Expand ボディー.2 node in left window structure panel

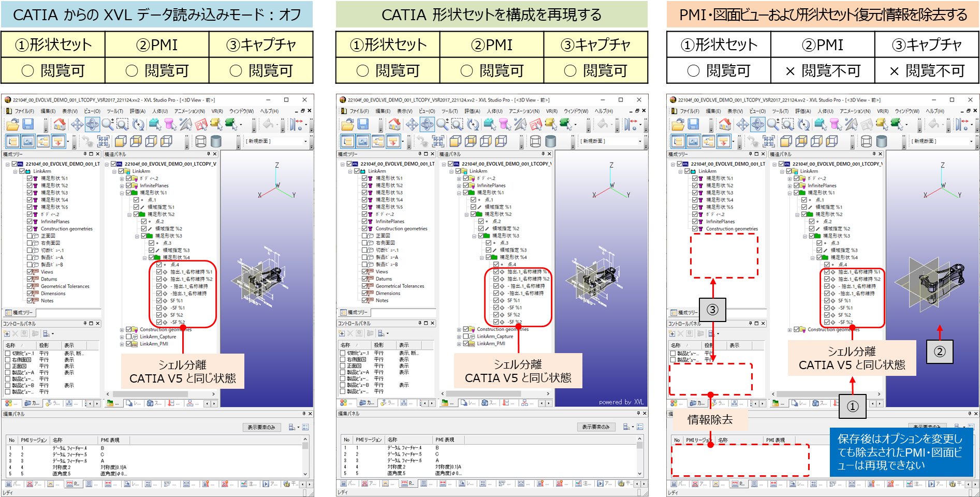(x=122, y=179)
